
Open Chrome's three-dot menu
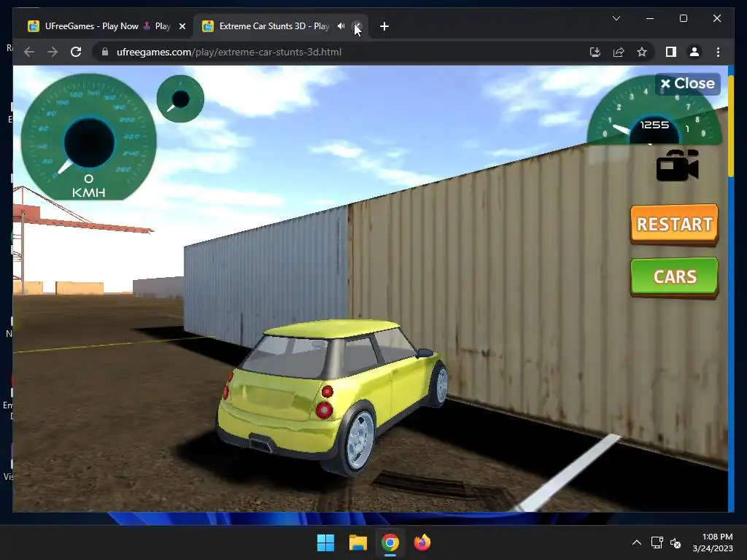point(718,52)
